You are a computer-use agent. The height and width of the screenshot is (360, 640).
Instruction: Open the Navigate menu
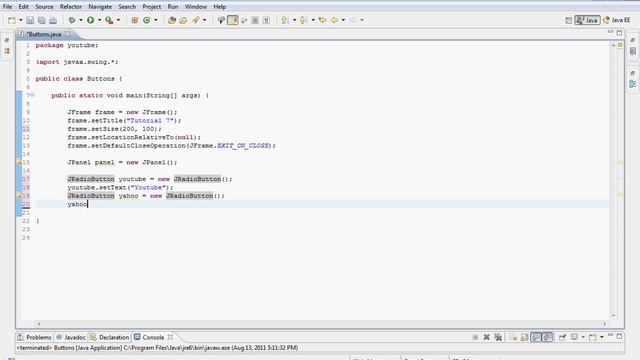pos(100,7)
